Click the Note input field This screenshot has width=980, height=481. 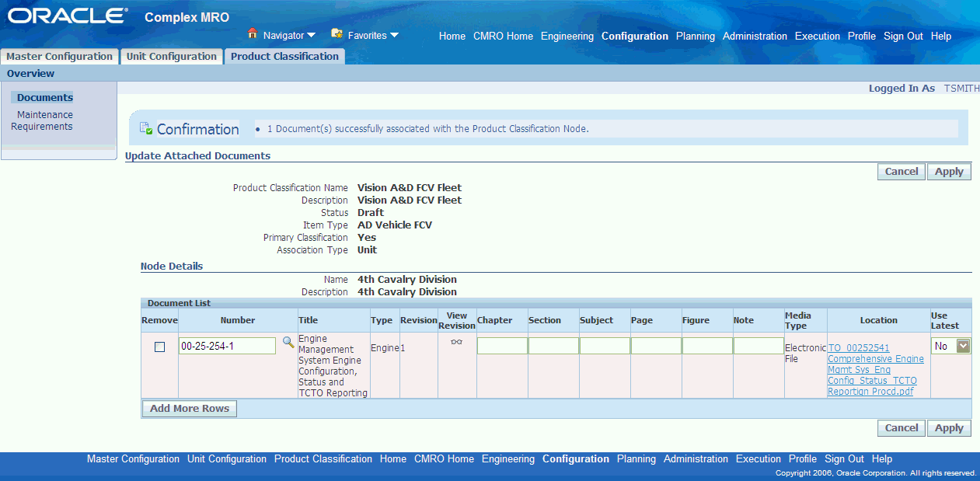pyautogui.click(x=759, y=346)
